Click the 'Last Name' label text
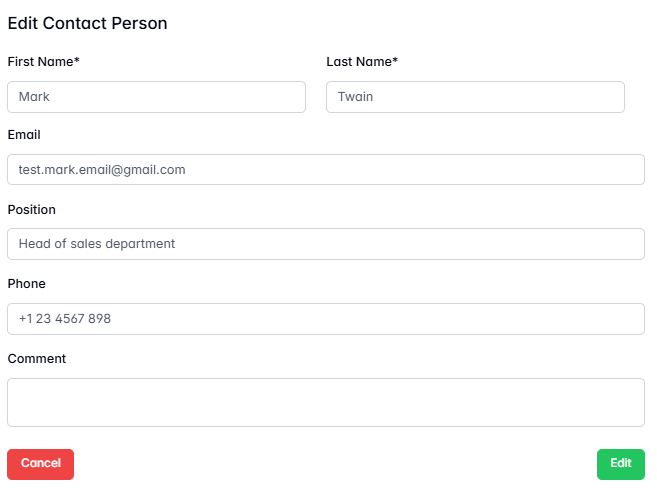 click(359, 62)
